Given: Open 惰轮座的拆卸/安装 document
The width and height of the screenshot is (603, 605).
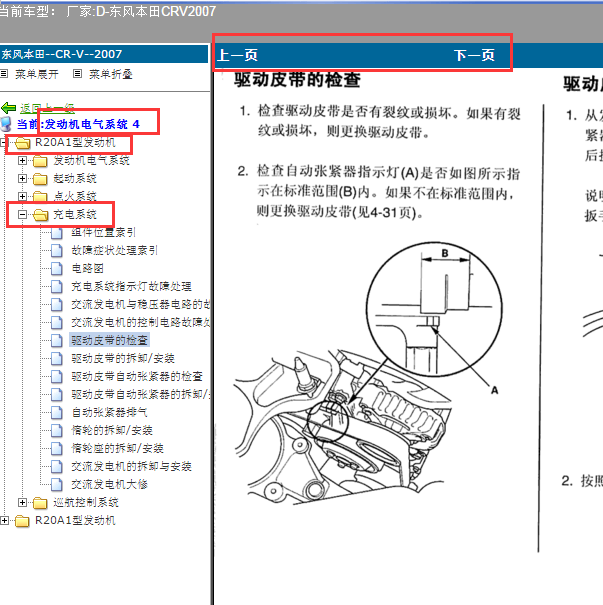Looking at the screenshot, I should (117, 448).
